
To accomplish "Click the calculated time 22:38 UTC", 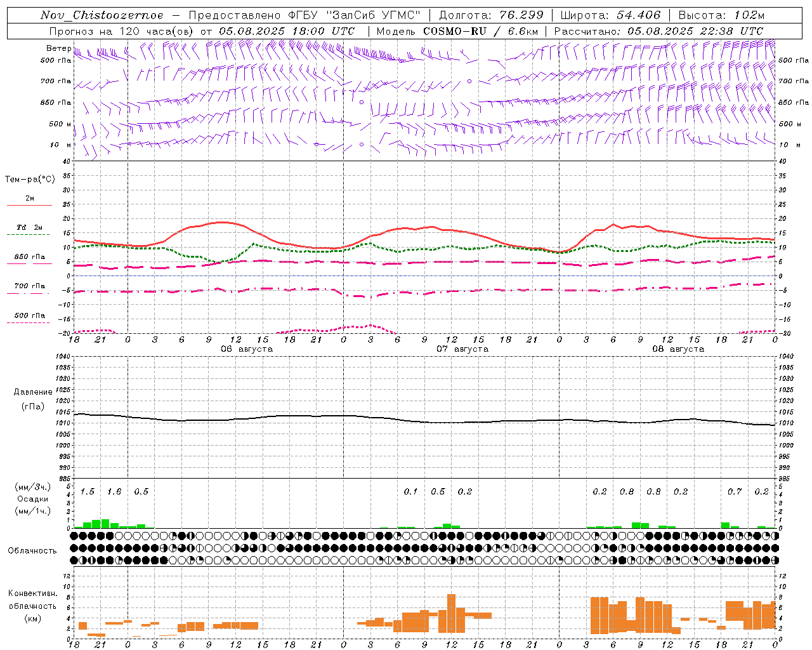I will [x=732, y=31].
